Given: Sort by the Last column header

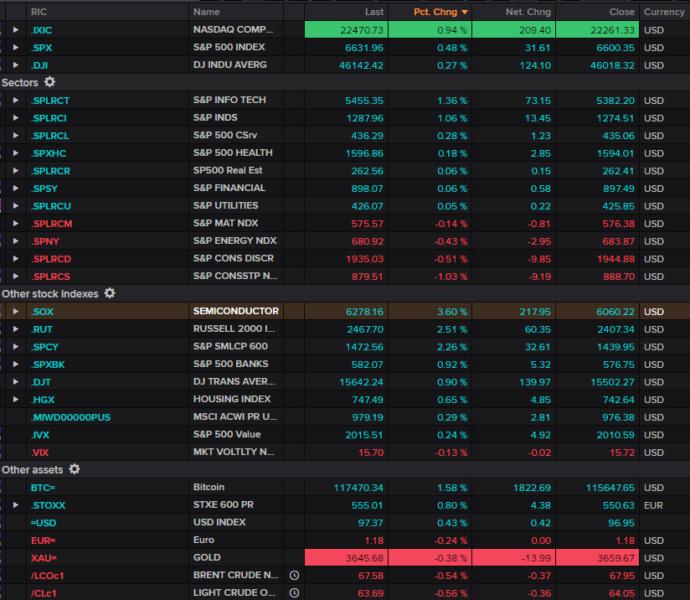Looking at the screenshot, I should point(374,12).
